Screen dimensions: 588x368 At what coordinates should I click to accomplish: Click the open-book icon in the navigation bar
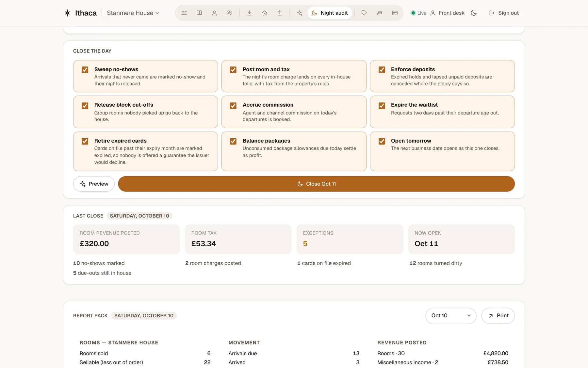click(199, 13)
